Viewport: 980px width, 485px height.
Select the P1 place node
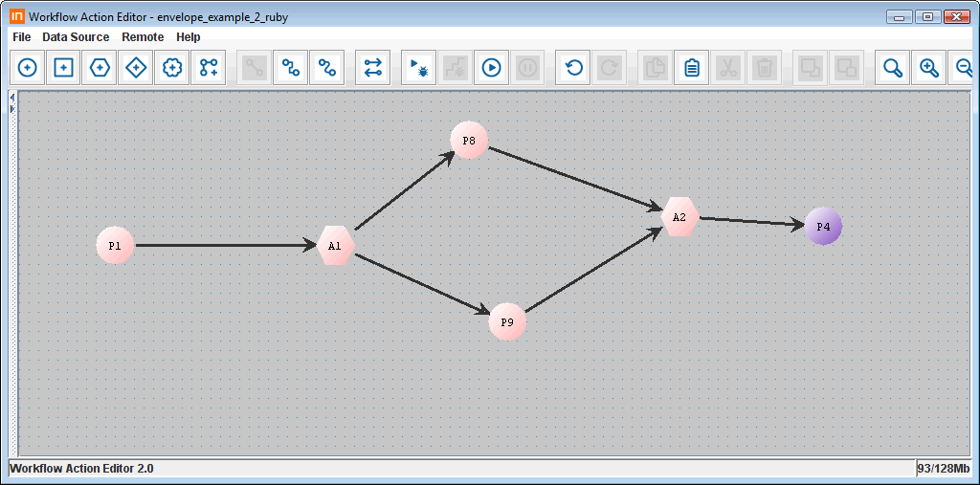coord(115,246)
